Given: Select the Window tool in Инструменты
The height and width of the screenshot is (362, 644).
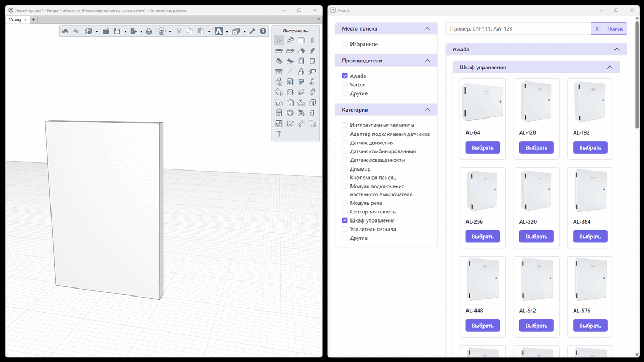Looking at the screenshot, I should pyautogui.click(x=312, y=61).
